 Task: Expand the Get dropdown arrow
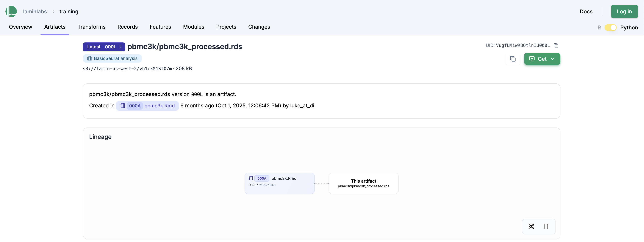[553, 59]
